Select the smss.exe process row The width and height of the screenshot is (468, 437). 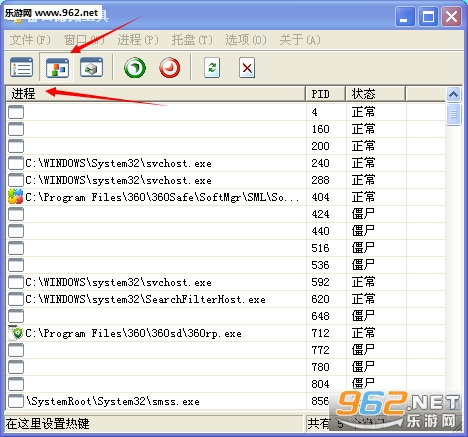tap(226, 401)
